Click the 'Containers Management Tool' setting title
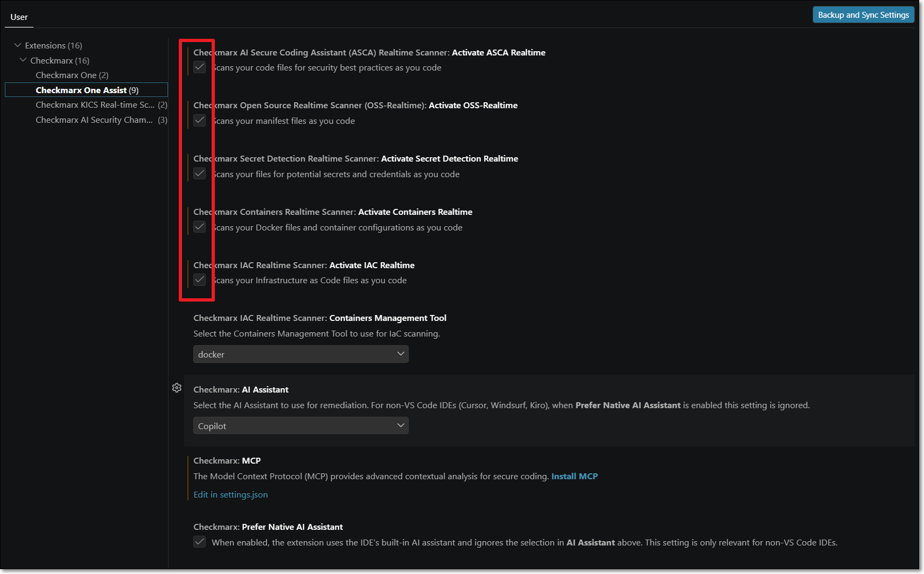Screen dimensions: 924x574 [x=388, y=318]
